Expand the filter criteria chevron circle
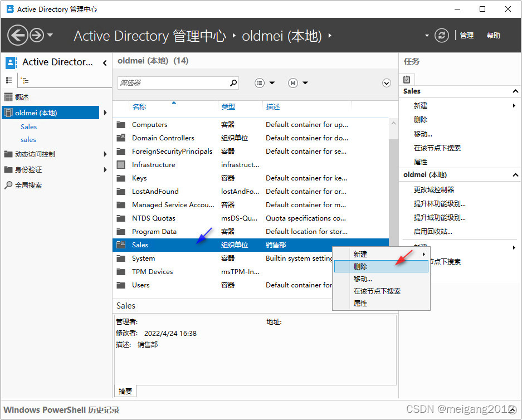This screenshot has width=522, height=420. click(386, 83)
